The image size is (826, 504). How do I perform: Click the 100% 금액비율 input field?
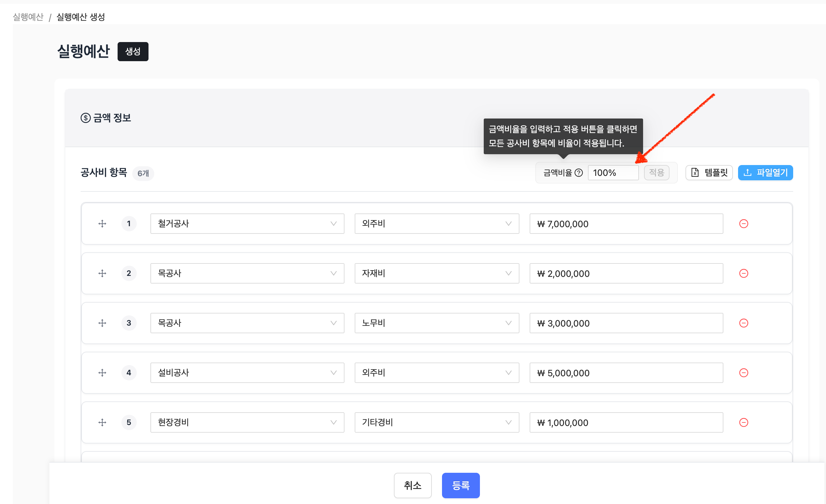(613, 173)
